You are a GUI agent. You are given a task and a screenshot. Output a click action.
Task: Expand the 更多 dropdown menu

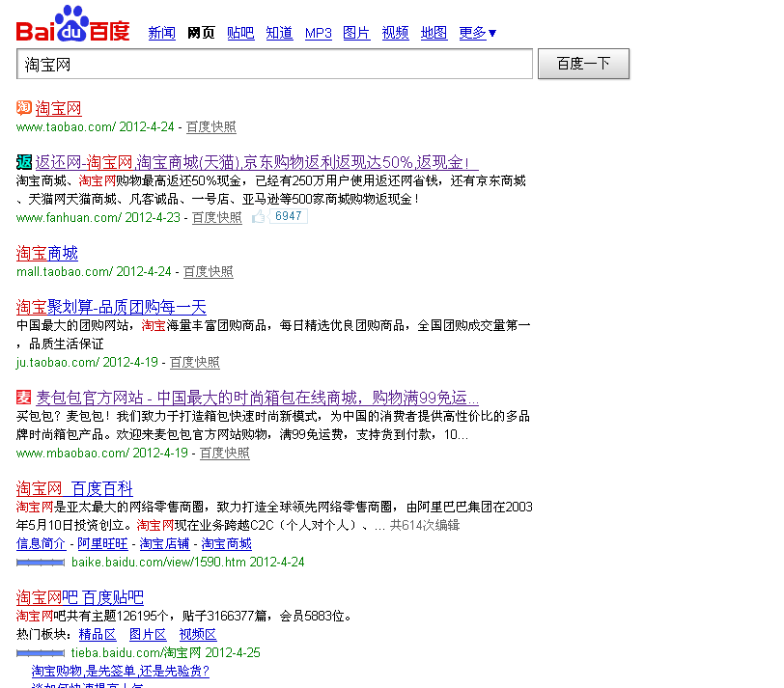(478, 33)
